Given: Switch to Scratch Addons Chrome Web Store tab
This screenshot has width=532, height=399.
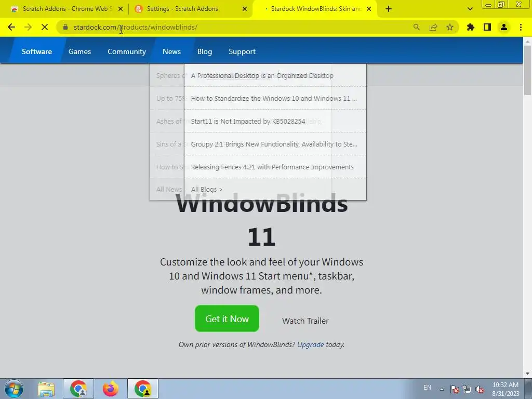Looking at the screenshot, I should (x=66, y=9).
